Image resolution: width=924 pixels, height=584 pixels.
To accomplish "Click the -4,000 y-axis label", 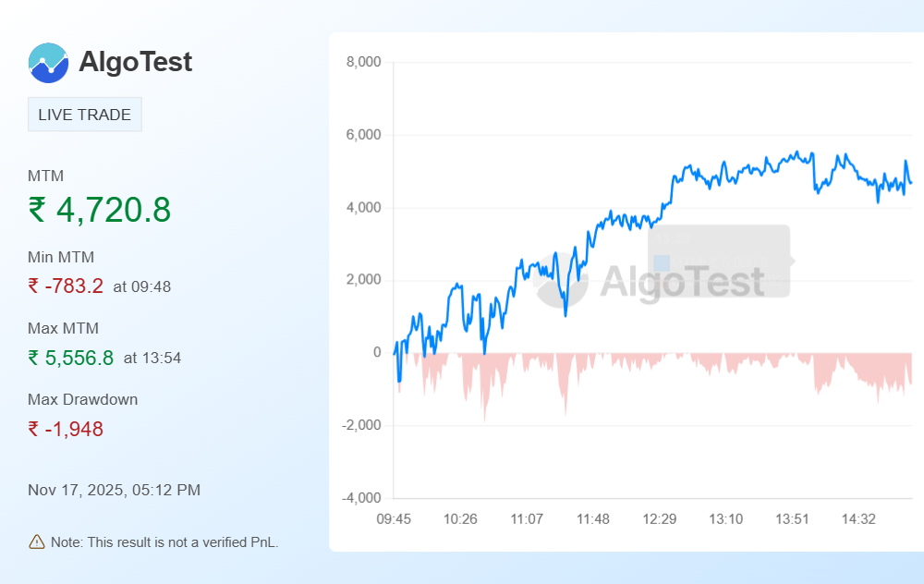I will pyautogui.click(x=361, y=498).
